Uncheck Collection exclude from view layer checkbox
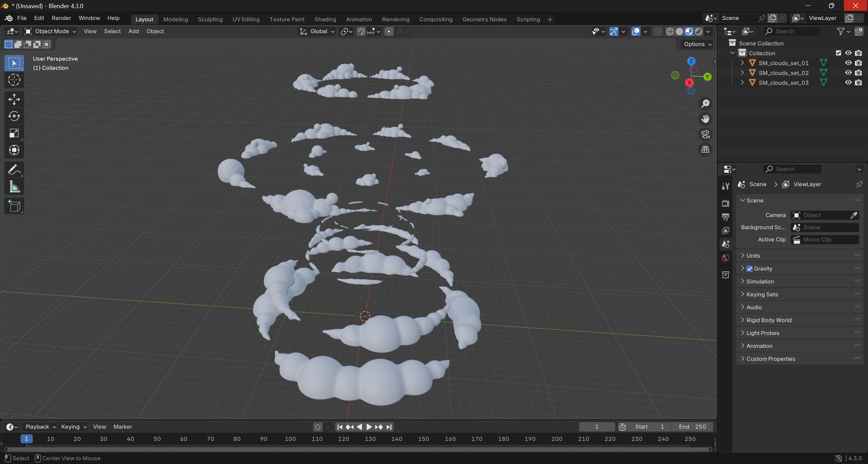This screenshot has height=464, width=868. coord(839,53)
